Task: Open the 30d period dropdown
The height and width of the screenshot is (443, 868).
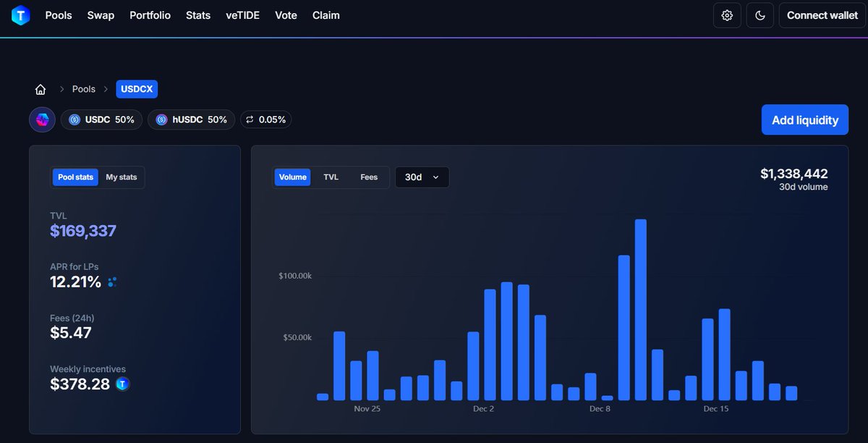Action: pos(422,177)
